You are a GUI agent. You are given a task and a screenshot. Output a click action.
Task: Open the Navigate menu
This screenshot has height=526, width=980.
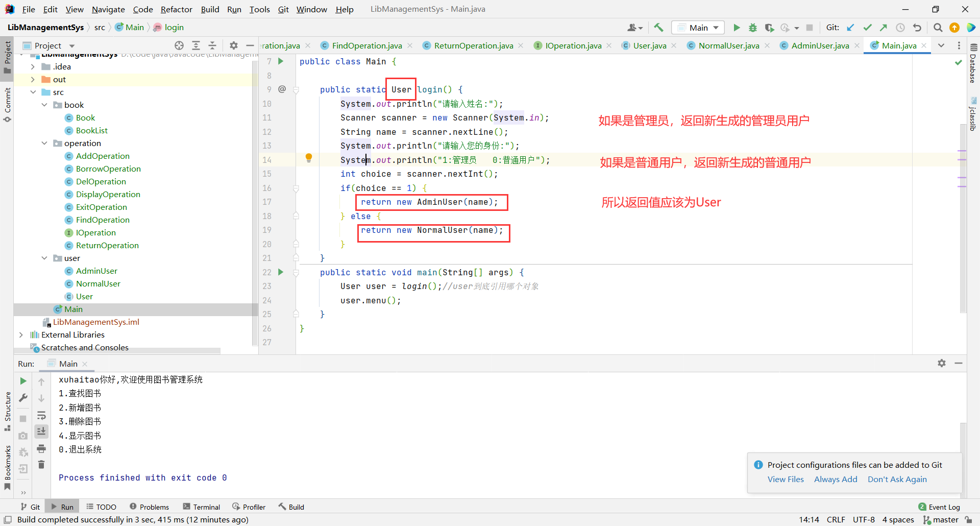click(x=108, y=9)
